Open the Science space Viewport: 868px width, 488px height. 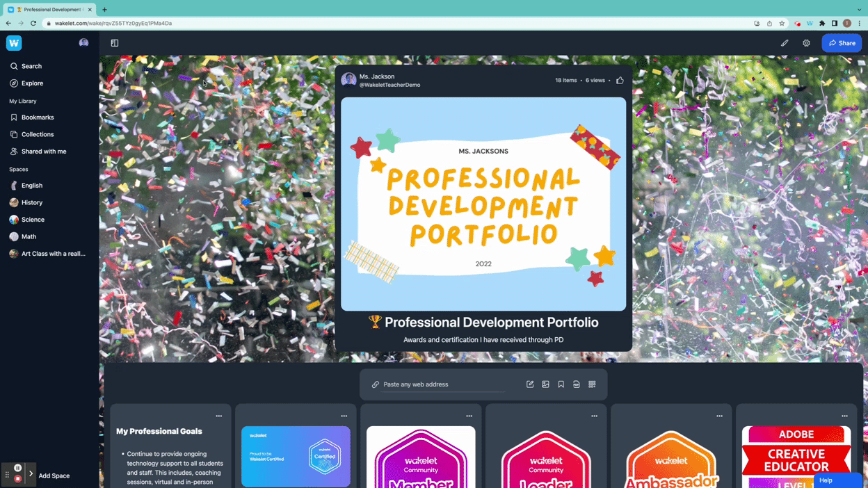click(33, 220)
